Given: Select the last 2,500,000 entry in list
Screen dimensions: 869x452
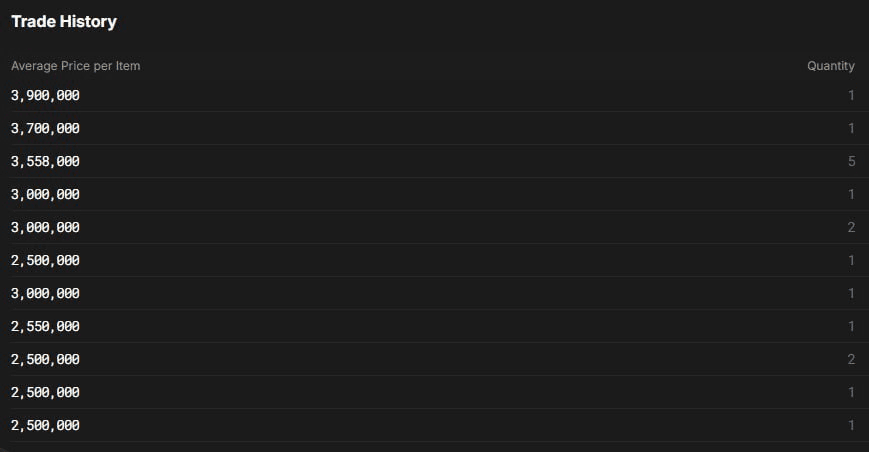Looking at the screenshot, I should (x=45, y=425).
